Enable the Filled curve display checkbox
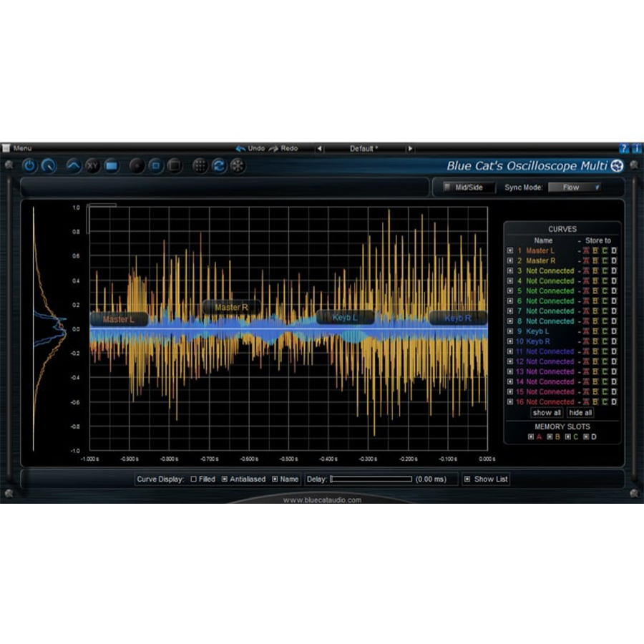This screenshot has height=644, width=644. point(194,479)
